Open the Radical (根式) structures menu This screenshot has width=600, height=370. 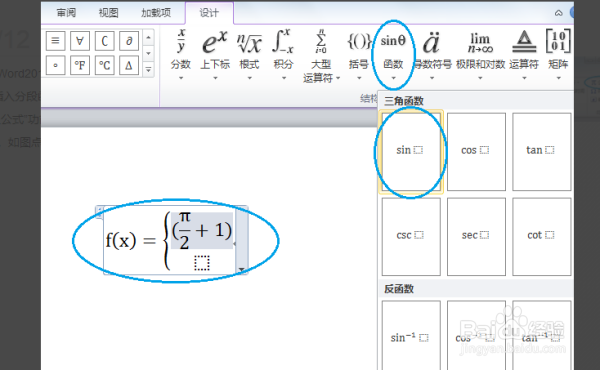249,54
